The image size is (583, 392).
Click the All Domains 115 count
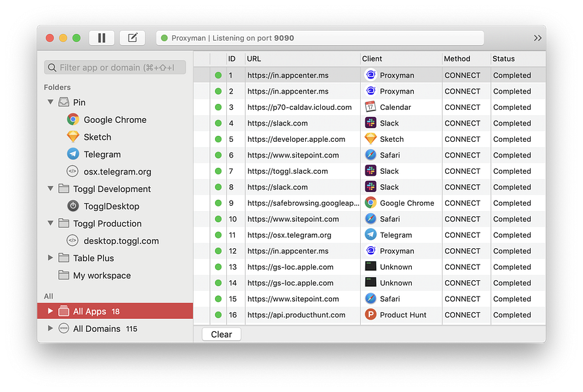click(131, 329)
